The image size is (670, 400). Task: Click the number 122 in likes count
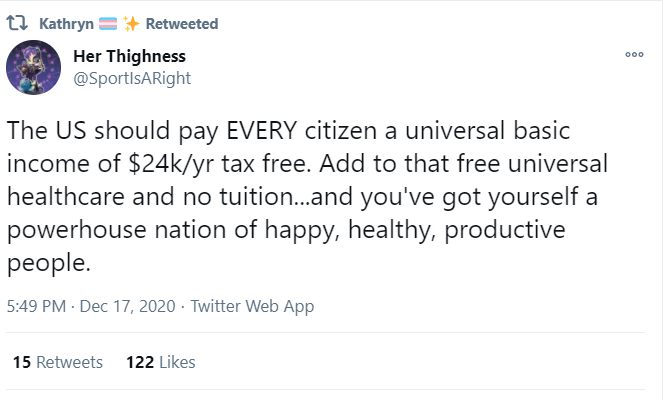pos(140,362)
